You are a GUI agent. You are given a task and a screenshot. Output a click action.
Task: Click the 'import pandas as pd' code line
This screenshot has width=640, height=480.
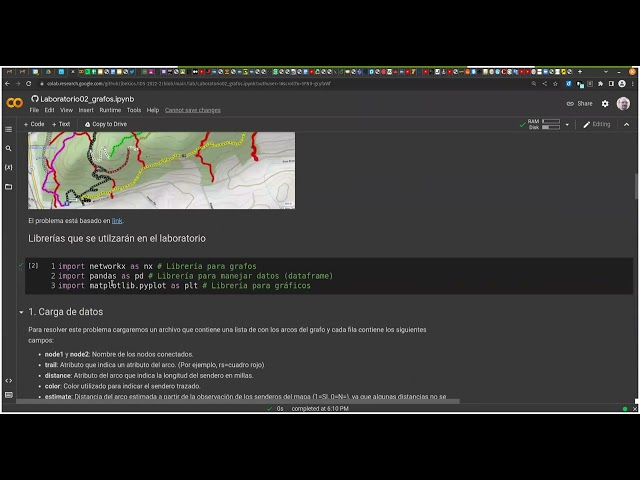[x=196, y=276]
